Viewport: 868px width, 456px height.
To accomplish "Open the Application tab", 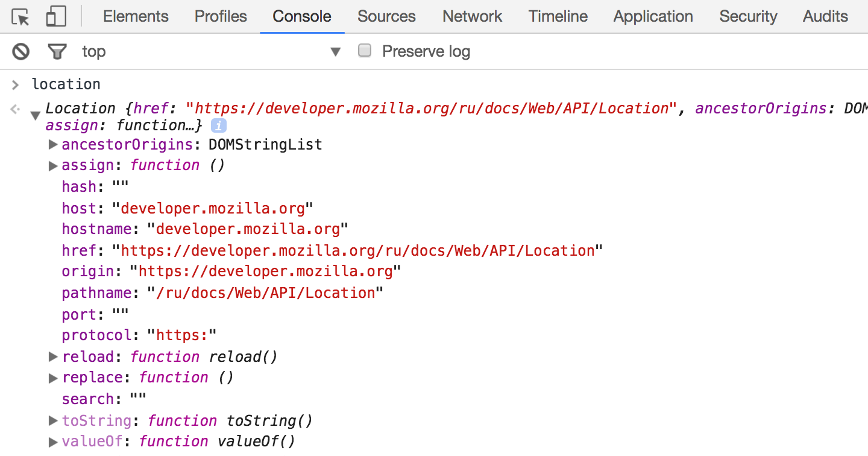I will click(653, 16).
